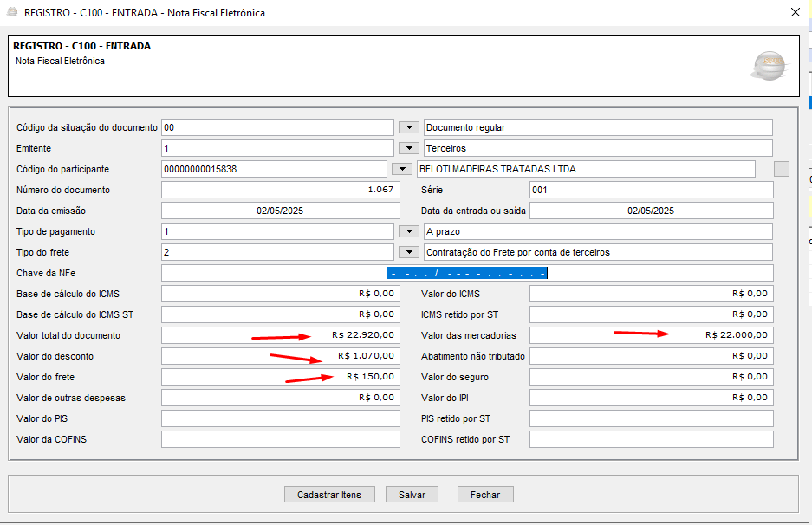Click the COFINS retido por ST field
This screenshot has height=525, width=812.
point(652,439)
